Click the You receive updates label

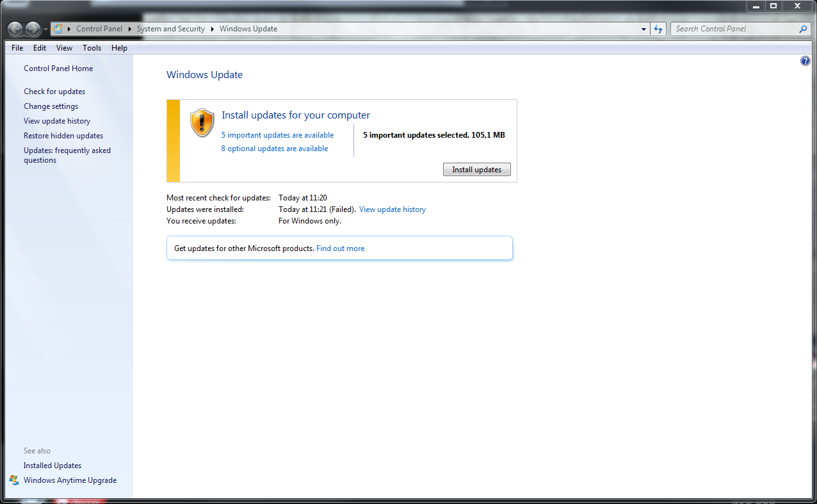[202, 221]
